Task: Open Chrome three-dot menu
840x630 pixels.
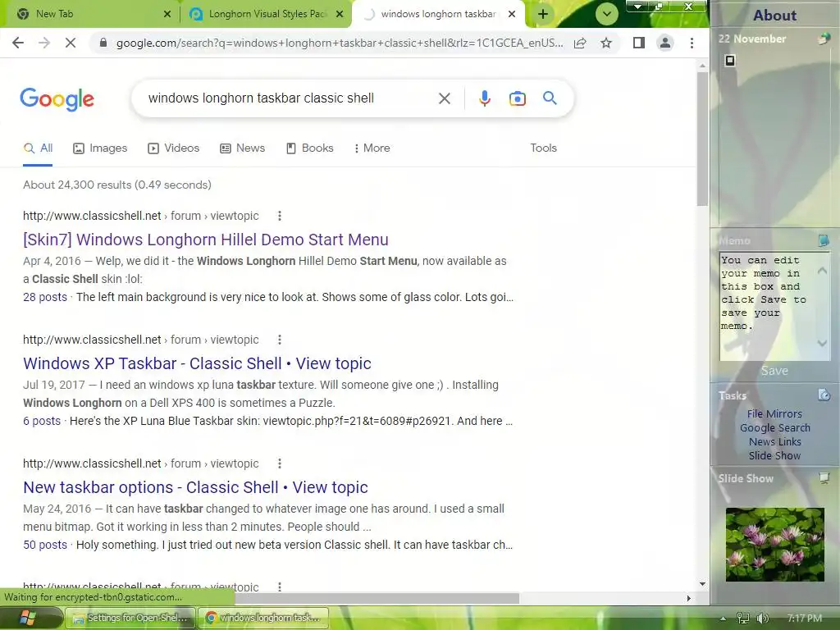Action: tap(692, 43)
